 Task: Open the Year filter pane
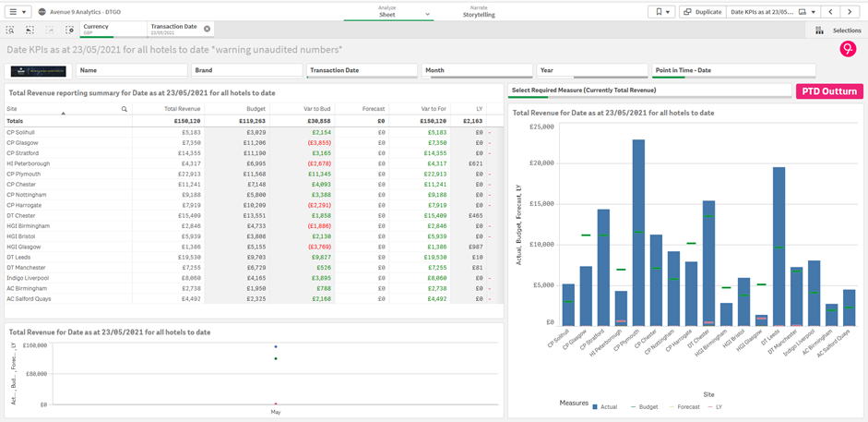tap(591, 70)
